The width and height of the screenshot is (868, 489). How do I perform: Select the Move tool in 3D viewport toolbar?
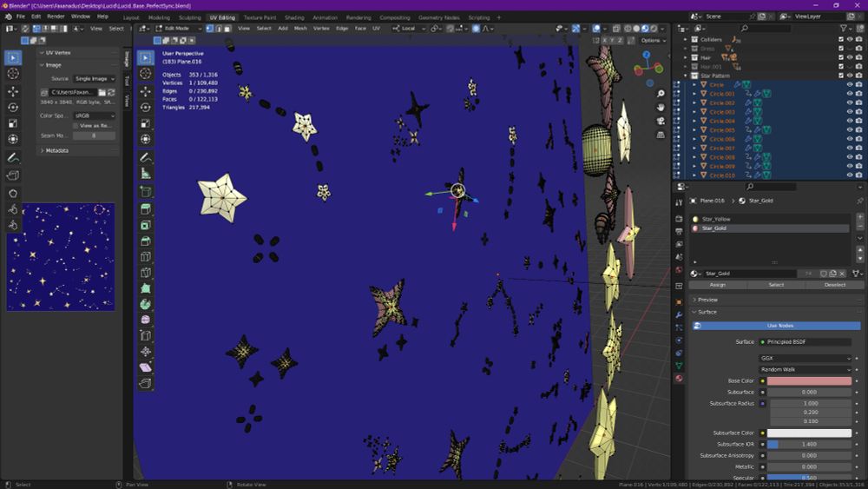pos(146,91)
